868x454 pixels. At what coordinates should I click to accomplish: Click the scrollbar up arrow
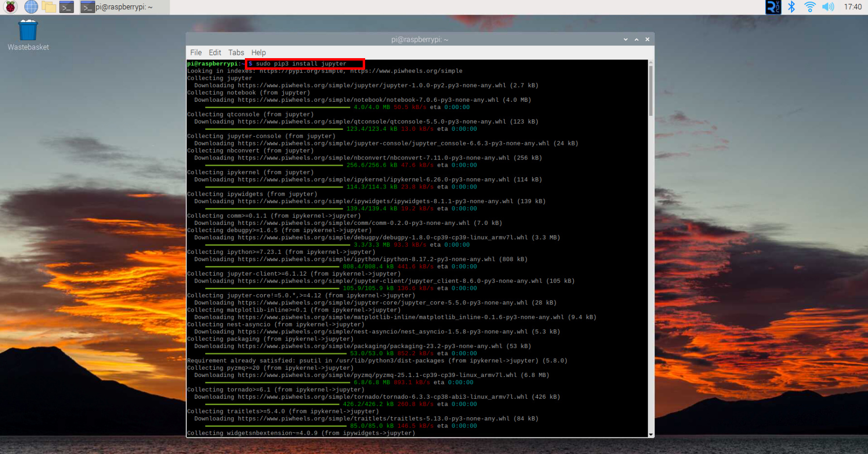point(651,62)
